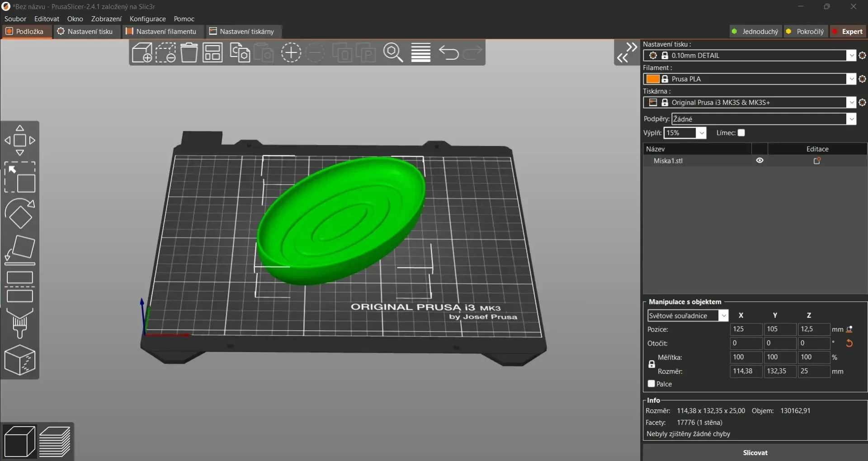Select the seam painting cube tool
868x461 pixels.
(20, 360)
